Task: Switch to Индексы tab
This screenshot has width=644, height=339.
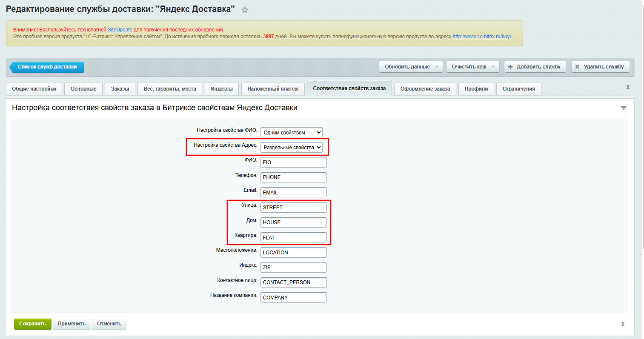Action: [x=222, y=89]
